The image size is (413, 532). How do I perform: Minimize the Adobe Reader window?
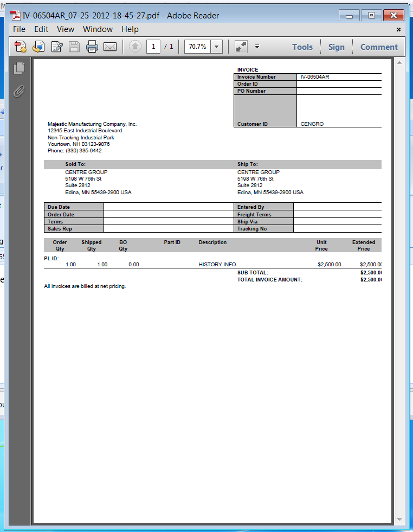coord(349,15)
